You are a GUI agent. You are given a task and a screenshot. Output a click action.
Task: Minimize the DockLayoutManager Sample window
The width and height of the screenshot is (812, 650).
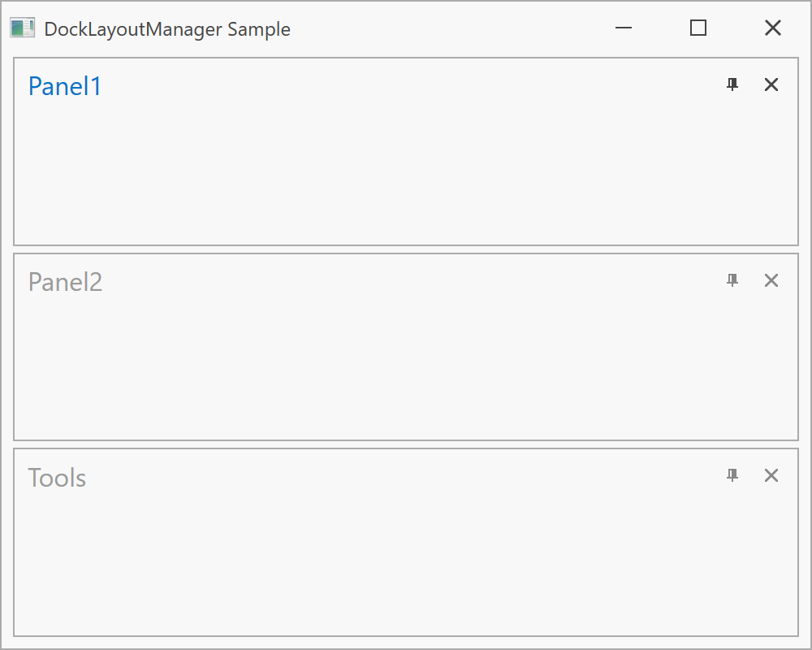[624, 28]
